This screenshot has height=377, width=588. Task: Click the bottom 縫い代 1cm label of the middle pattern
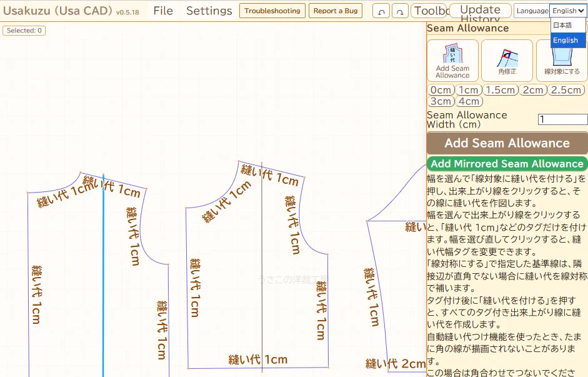[x=257, y=359]
